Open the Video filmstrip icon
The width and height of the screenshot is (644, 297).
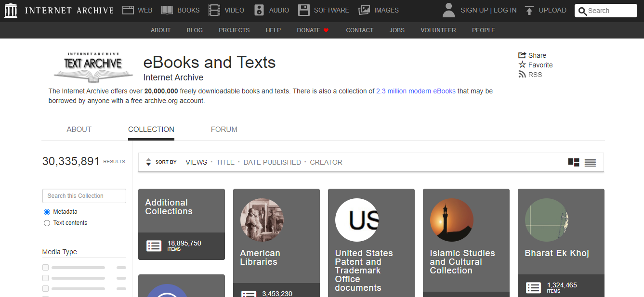(x=214, y=10)
